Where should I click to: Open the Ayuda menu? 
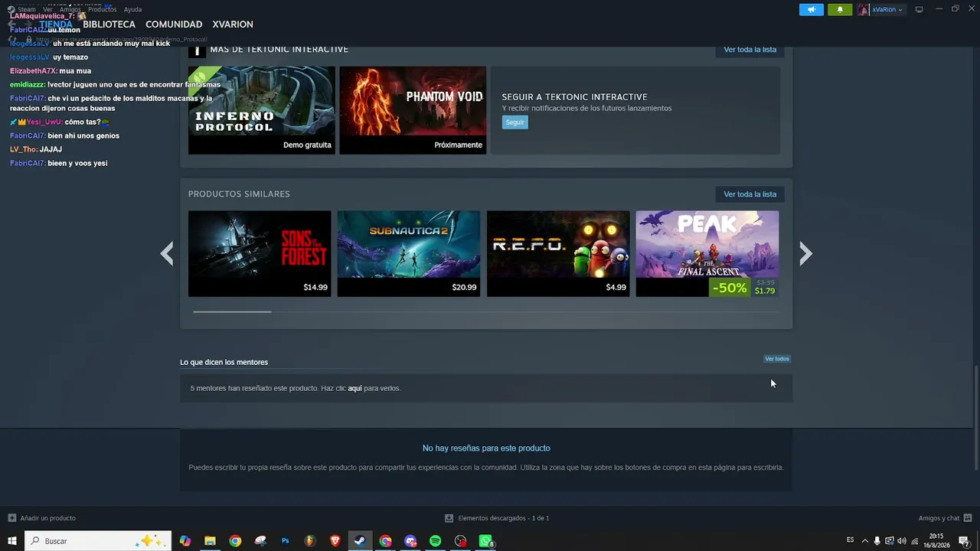(x=132, y=9)
